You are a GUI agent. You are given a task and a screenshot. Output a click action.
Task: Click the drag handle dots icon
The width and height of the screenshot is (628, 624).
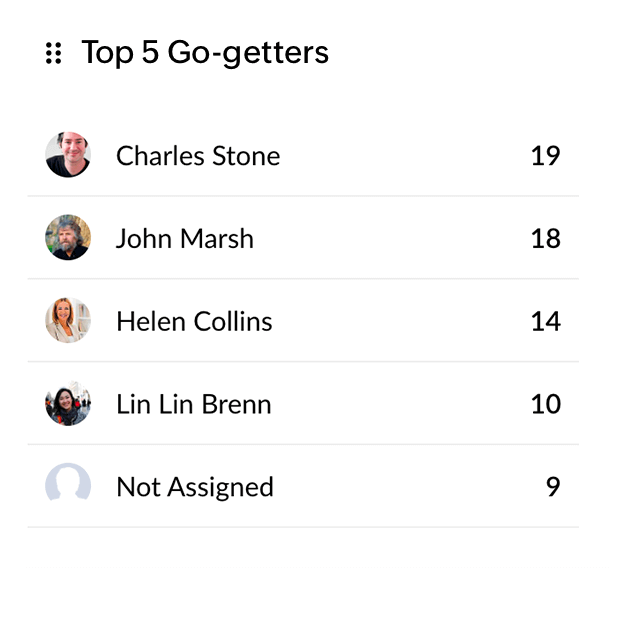click(54, 53)
